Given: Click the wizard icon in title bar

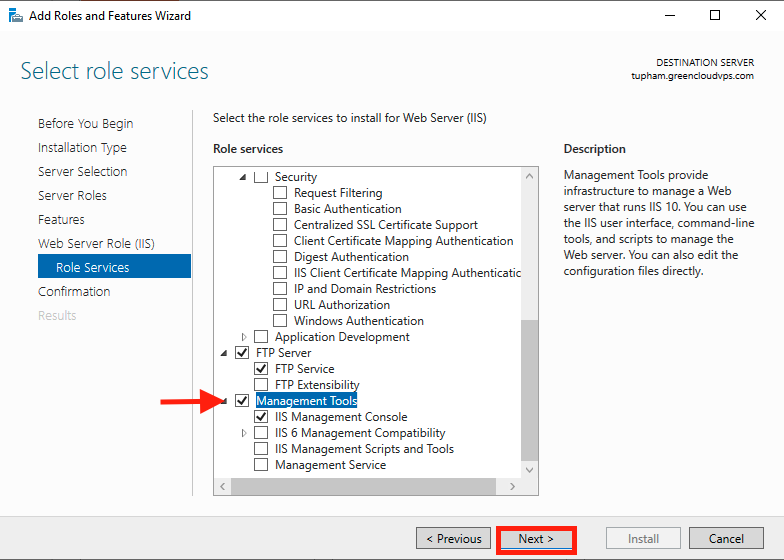Looking at the screenshot, I should 16,16.
